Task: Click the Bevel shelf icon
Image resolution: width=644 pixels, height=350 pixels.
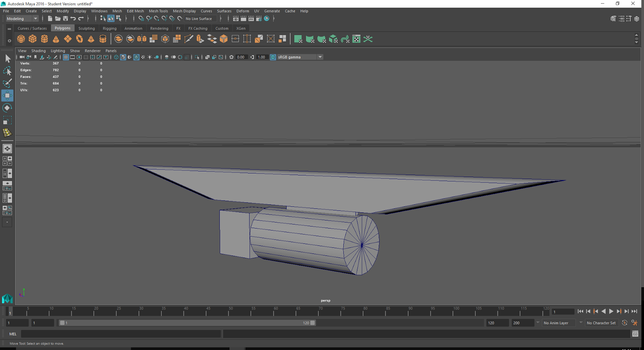Action: (x=223, y=39)
